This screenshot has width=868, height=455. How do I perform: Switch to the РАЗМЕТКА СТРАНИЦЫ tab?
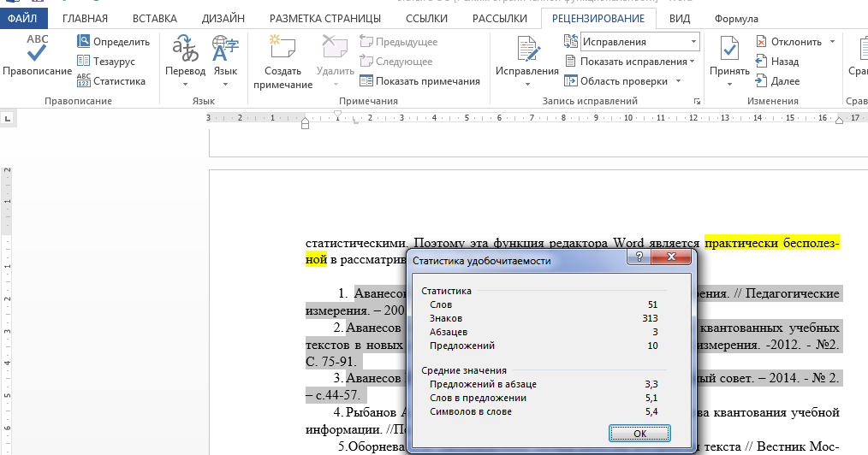pyautogui.click(x=325, y=18)
